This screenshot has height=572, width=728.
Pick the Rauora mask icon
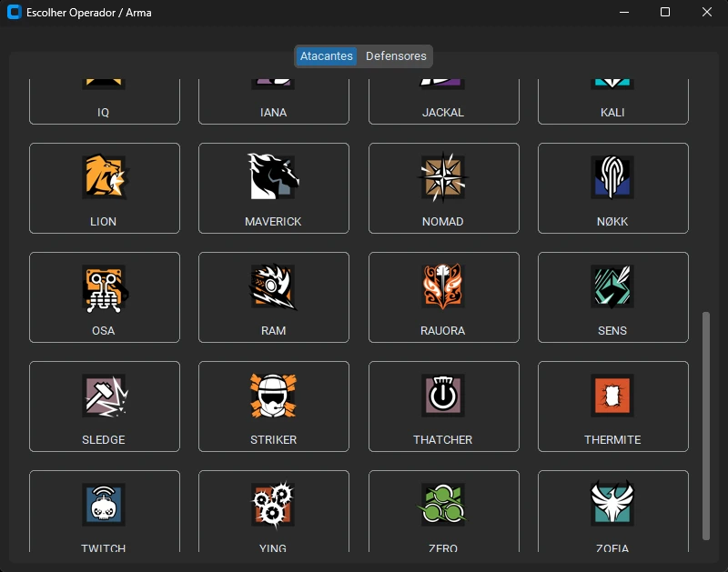[x=443, y=286]
